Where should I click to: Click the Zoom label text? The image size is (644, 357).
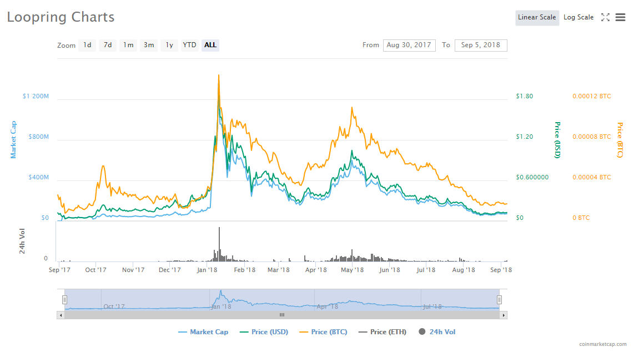[66, 45]
